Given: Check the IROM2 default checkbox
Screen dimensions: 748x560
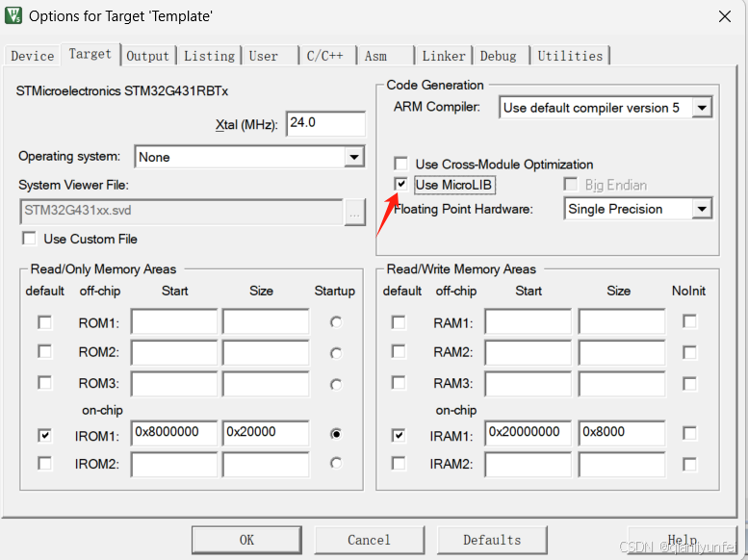Looking at the screenshot, I should tap(45, 463).
